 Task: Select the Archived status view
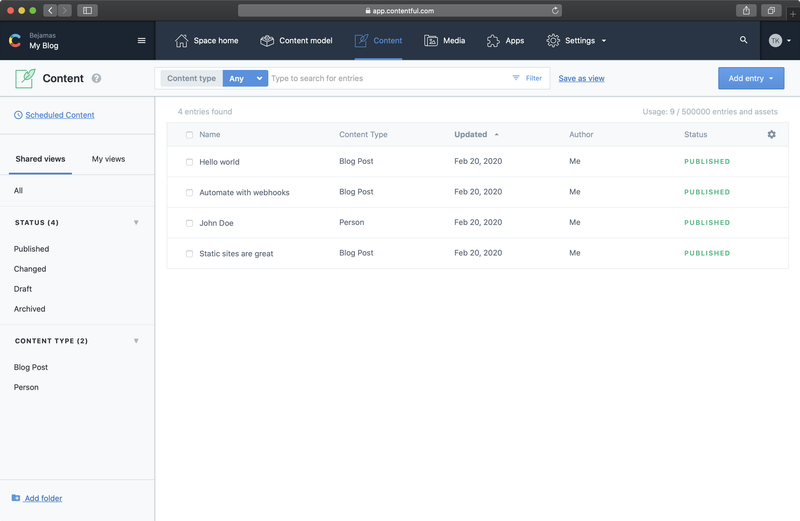click(30, 308)
